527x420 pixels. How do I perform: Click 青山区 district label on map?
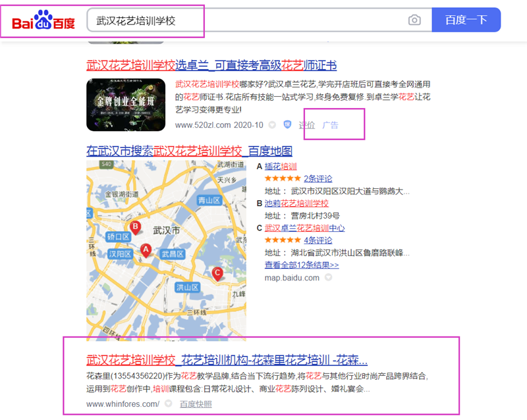(x=209, y=201)
